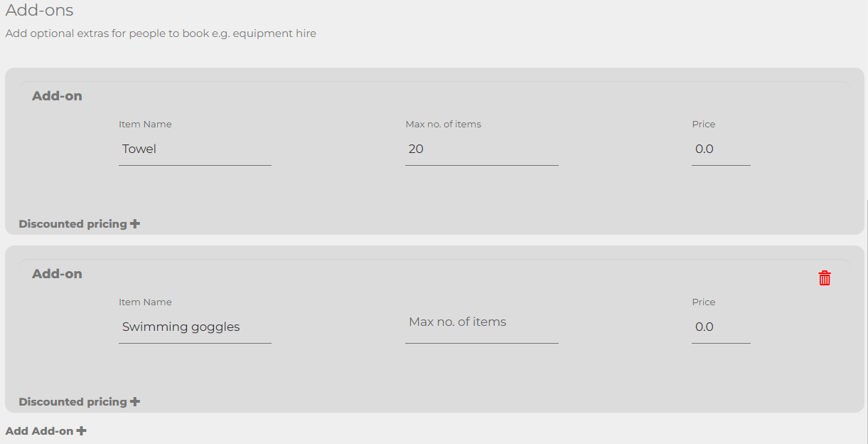Click the Item Name label above Towel
The height and width of the screenshot is (444, 868).
(x=145, y=124)
